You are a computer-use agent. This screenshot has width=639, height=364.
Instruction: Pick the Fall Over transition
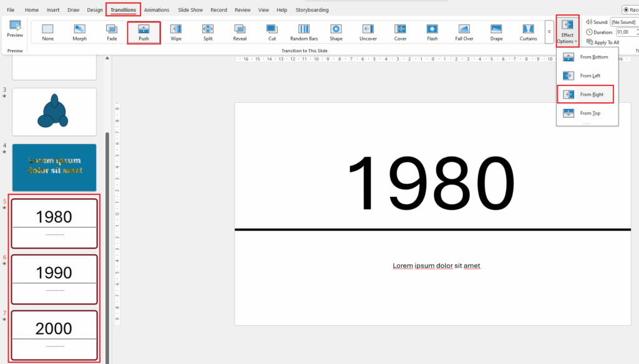tap(464, 29)
